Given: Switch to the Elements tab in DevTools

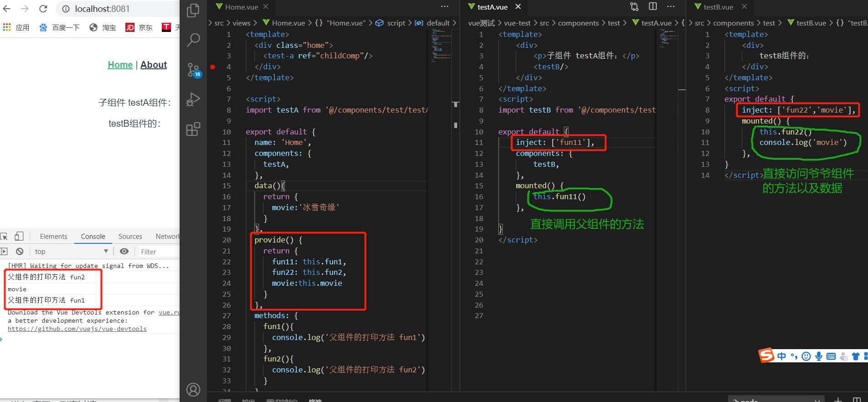Looking at the screenshot, I should click(53, 236).
